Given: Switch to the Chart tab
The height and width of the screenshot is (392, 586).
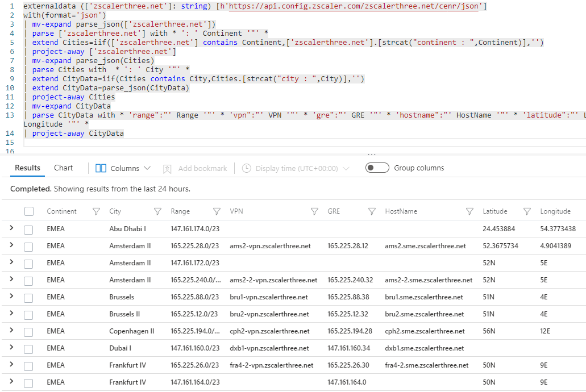Looking at the screenshot, I should [63, 168].
